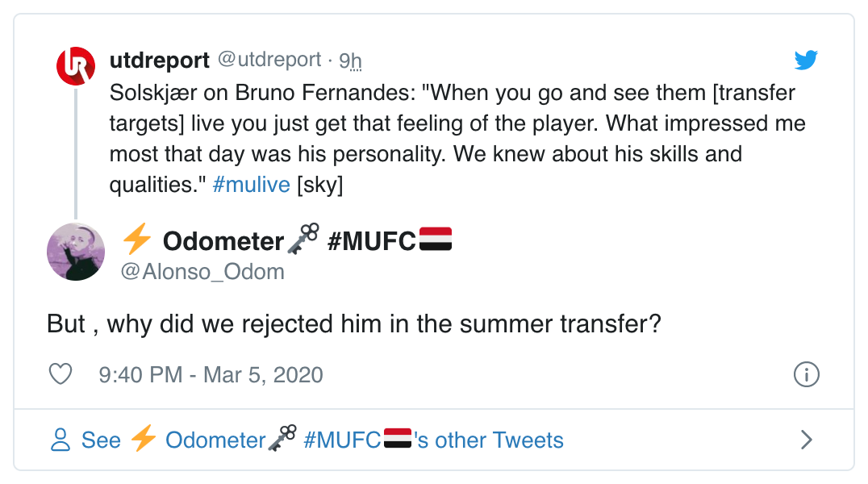Viewport: 868px width, 484px height.
Task: Click the info icon on the tweet
Action: coord(806,374)
